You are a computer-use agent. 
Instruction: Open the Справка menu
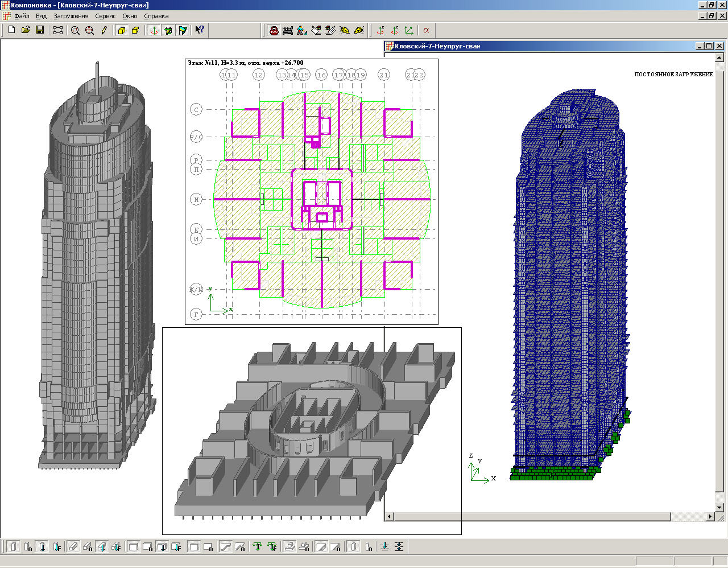[156, 16]
